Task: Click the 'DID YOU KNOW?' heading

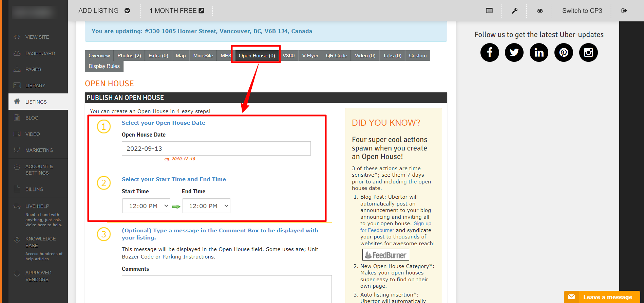Action: 386,123
